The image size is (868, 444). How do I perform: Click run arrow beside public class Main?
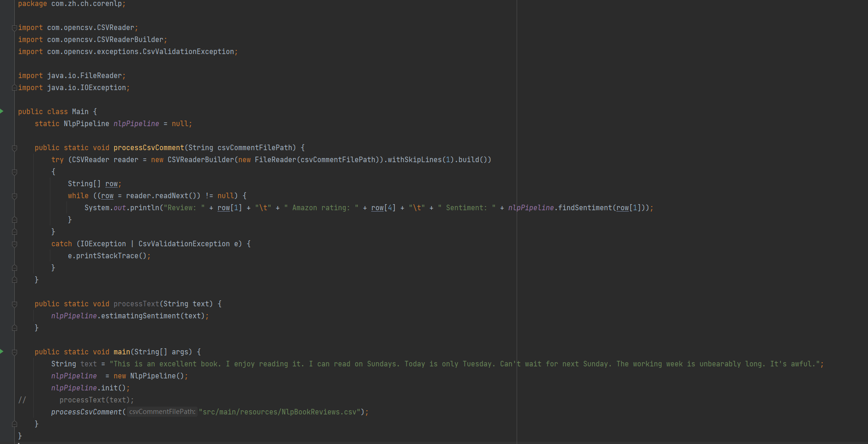(x=2, y=111)
